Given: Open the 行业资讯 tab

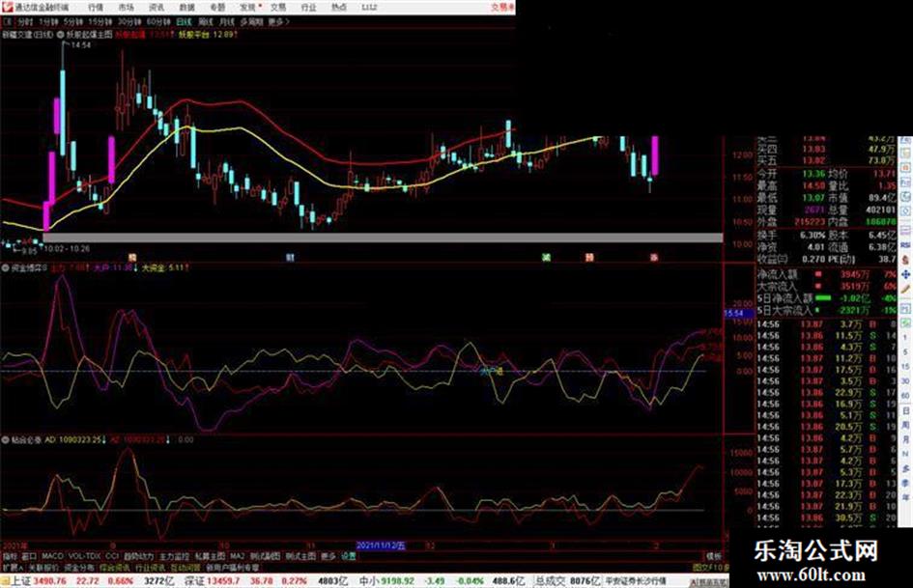Looking at the screenshot, I should [150, 568].
